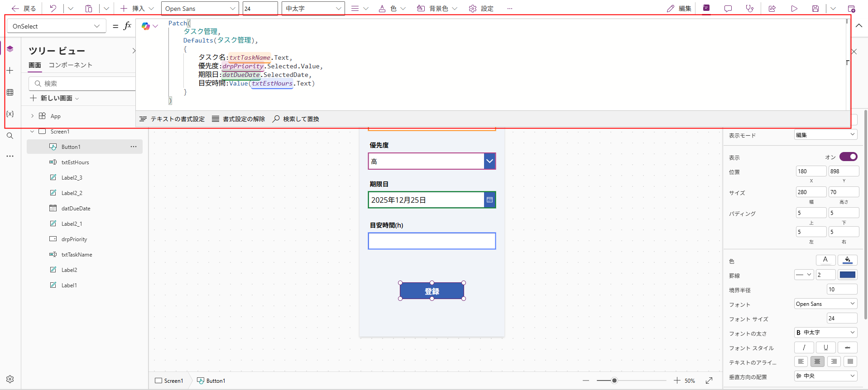Toggle underline font style button
This screenshot has width=868, height=390.
[x=826, y=347]
